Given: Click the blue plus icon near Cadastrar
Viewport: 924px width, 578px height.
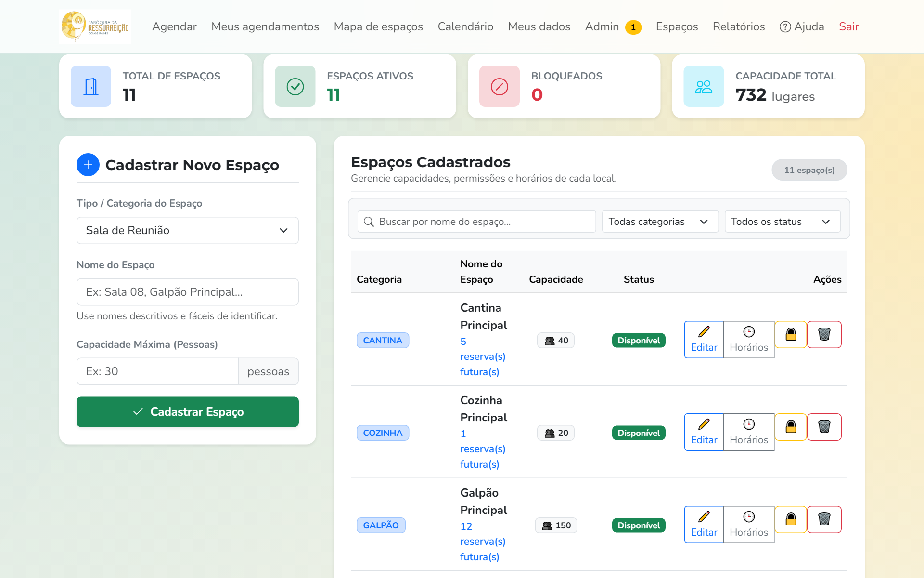Looking at the screenshot, I should (x=88, y=165).
